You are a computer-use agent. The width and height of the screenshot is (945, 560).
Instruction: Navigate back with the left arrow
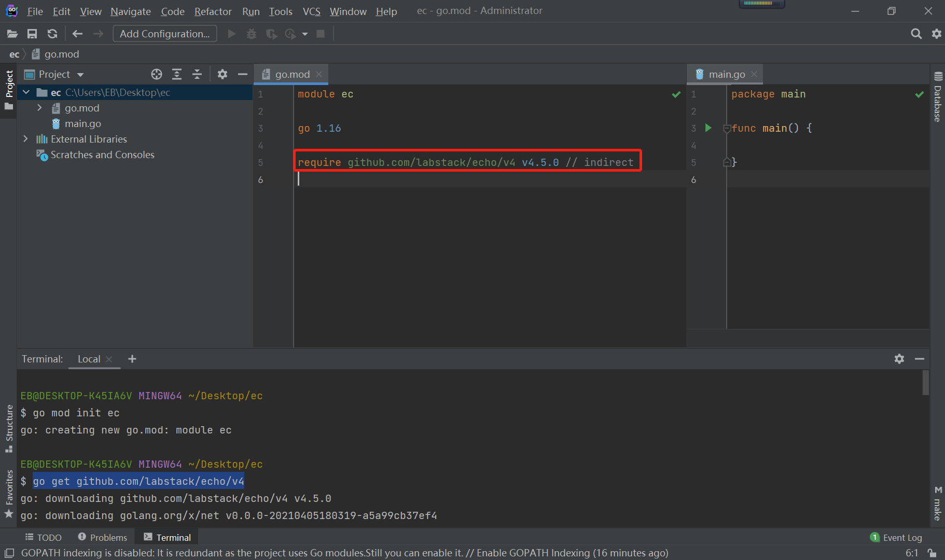pyautogui.click(x=78, y=34)
